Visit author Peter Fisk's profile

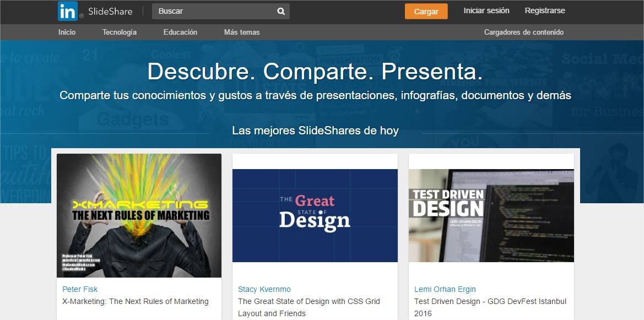[80, 289]
